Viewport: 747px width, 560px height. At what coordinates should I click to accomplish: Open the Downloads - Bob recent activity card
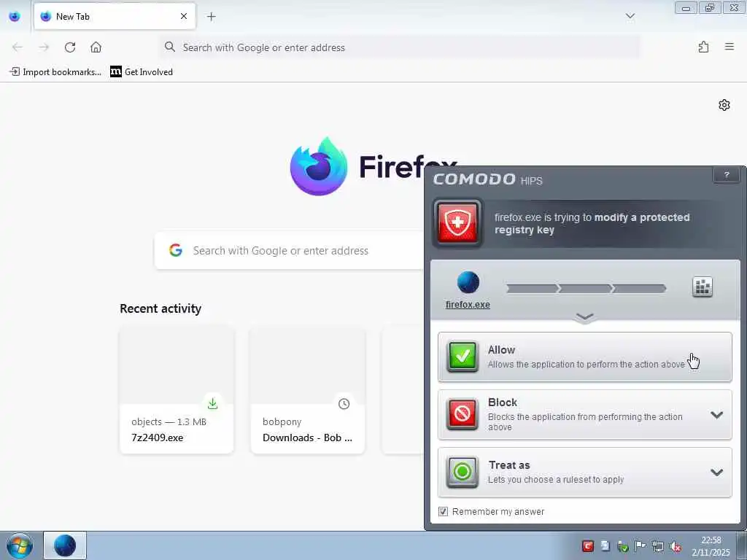308,390
